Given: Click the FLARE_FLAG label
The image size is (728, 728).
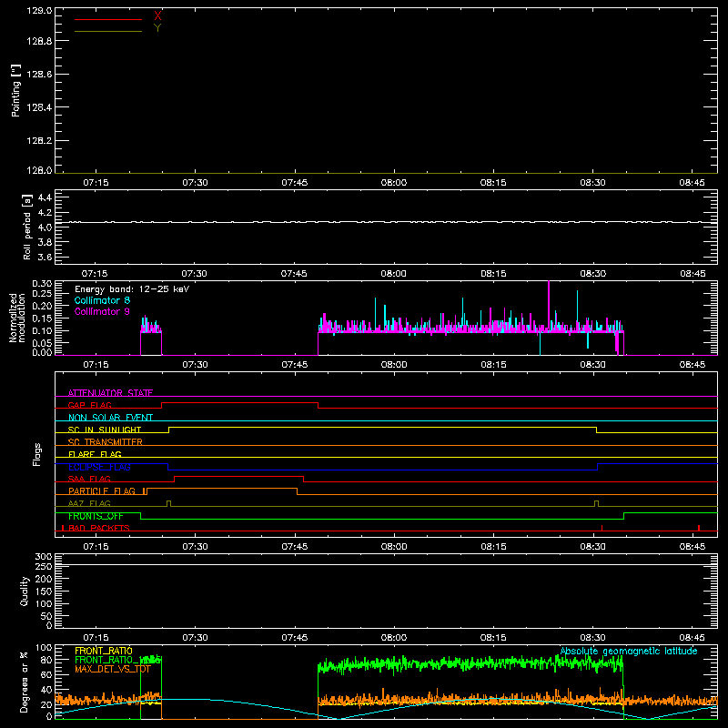Looking at the screenshot, I should pyautogui.click(x=95, y=454).
